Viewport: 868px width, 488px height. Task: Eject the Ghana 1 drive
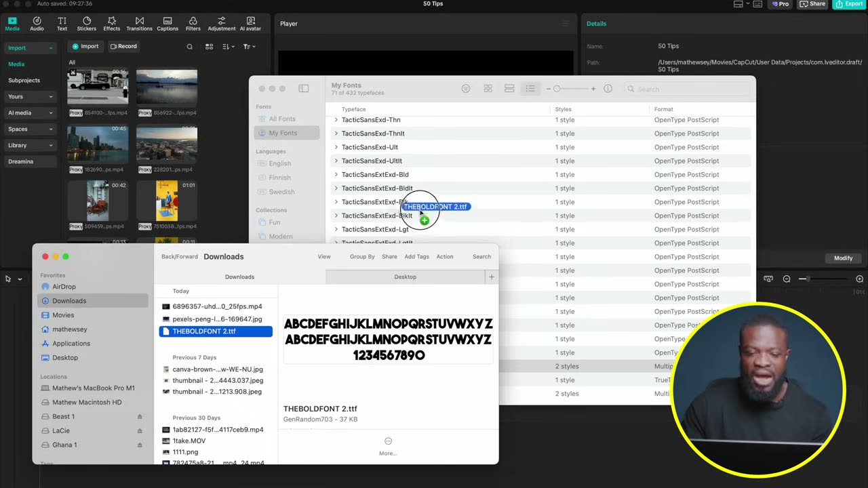[140, 445]
